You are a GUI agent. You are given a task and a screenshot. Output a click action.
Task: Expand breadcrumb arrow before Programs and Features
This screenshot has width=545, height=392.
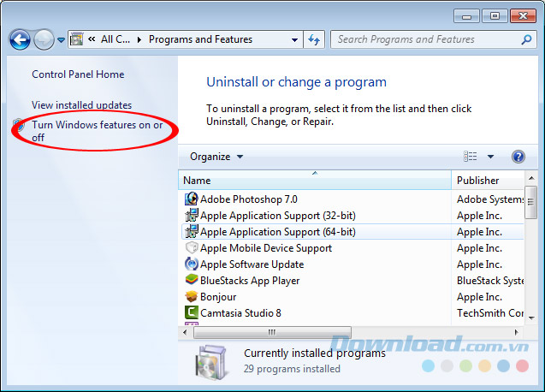click(139, 39)
